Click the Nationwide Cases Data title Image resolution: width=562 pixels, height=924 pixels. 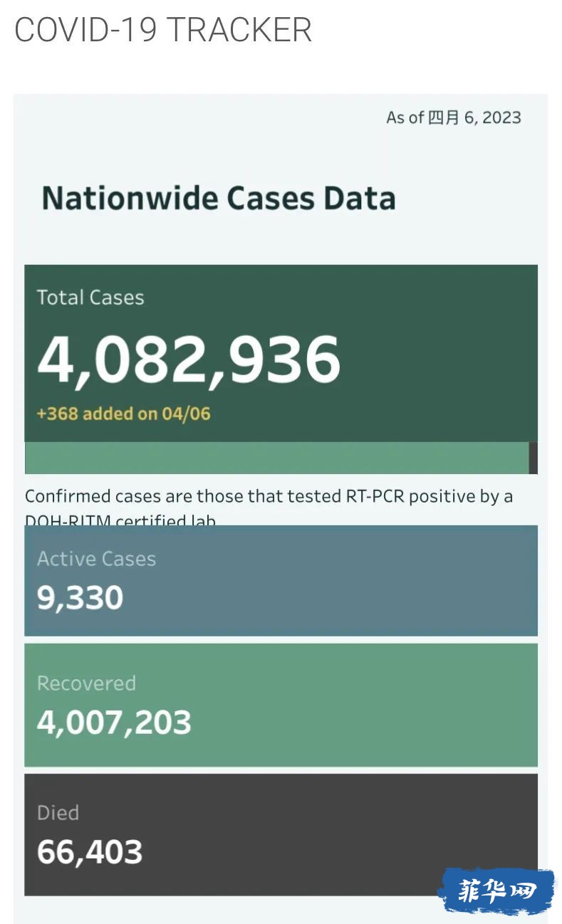coord(219,198)
